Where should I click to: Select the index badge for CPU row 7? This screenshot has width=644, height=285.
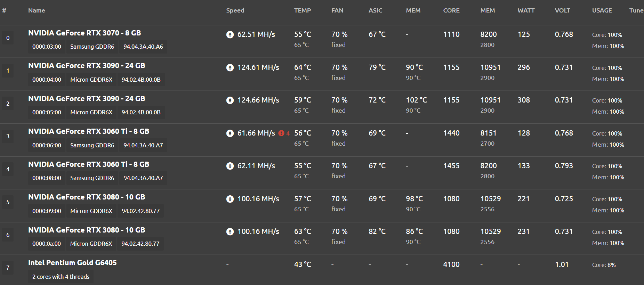(8, 268)
